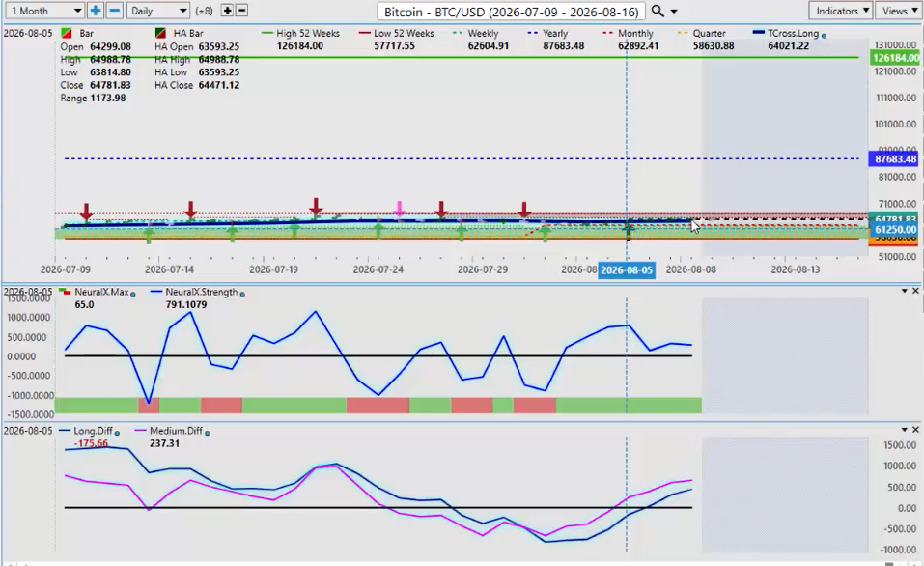Click the black plus forecast bars button
924x566 pixels.
click(228, 11)
